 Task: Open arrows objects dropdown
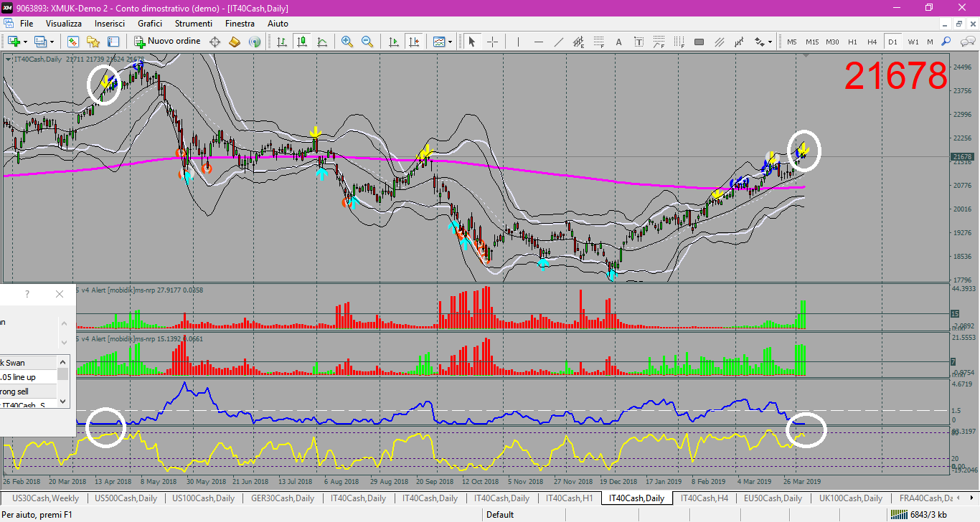(763, 42)
